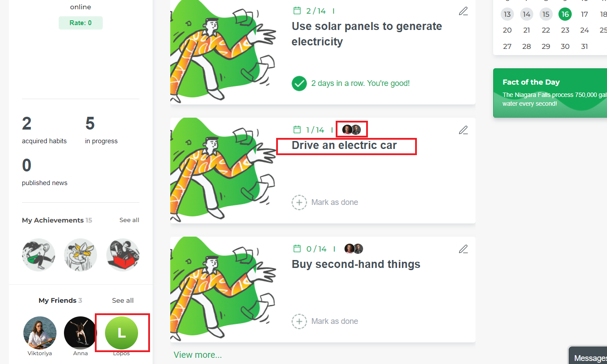Click the green "Rate: 0" badge
Screen dimensions: 607x364
(x=81, y=22)
